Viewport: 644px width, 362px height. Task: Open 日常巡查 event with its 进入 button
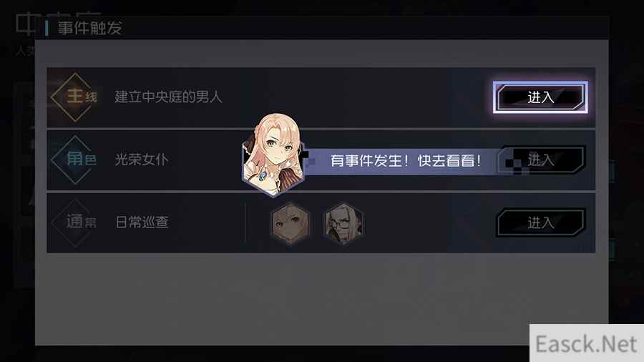(x=540, y=222)
